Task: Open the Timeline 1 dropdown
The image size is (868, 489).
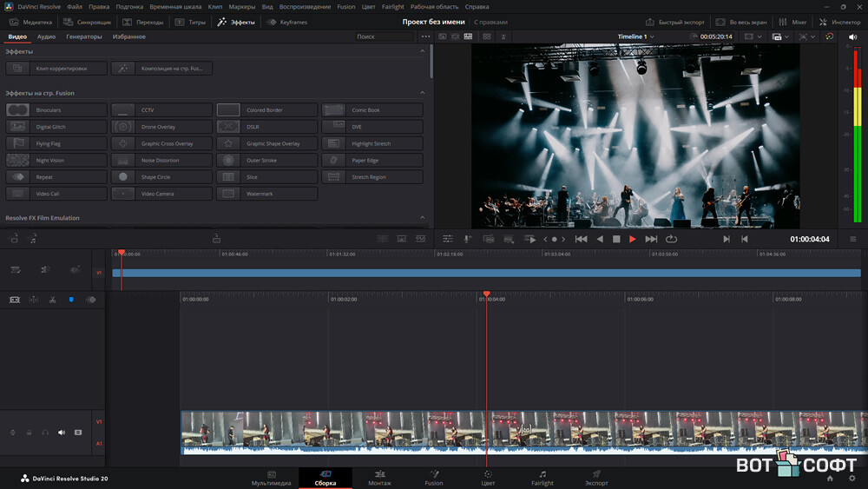Action: [x=636, y=36]
